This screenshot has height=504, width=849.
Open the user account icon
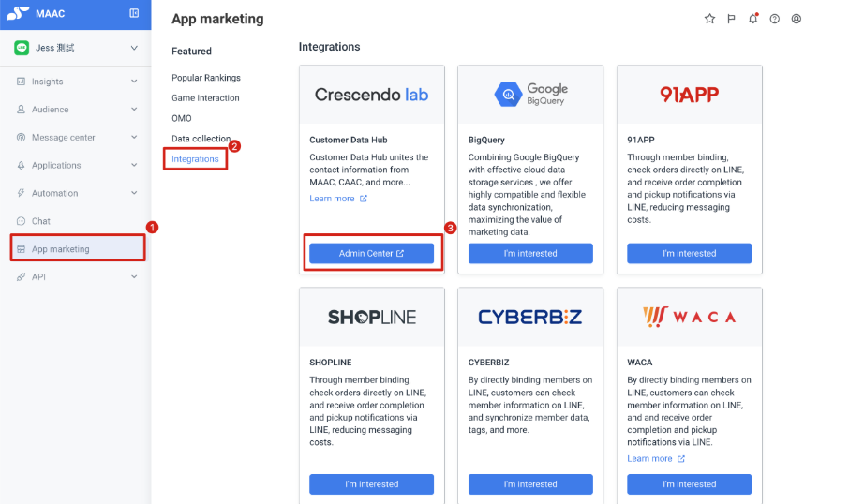[x=796, y=19]
